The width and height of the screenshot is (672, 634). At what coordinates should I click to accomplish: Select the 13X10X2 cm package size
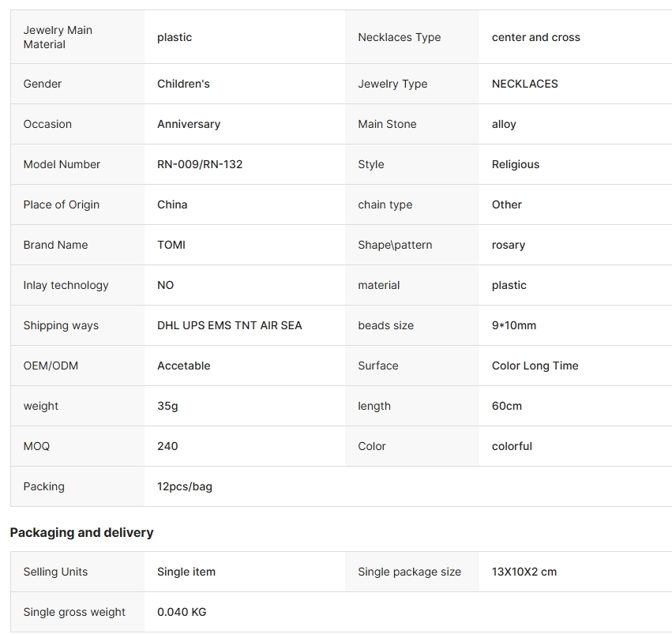pyautogui.click(x=524, y=572)
